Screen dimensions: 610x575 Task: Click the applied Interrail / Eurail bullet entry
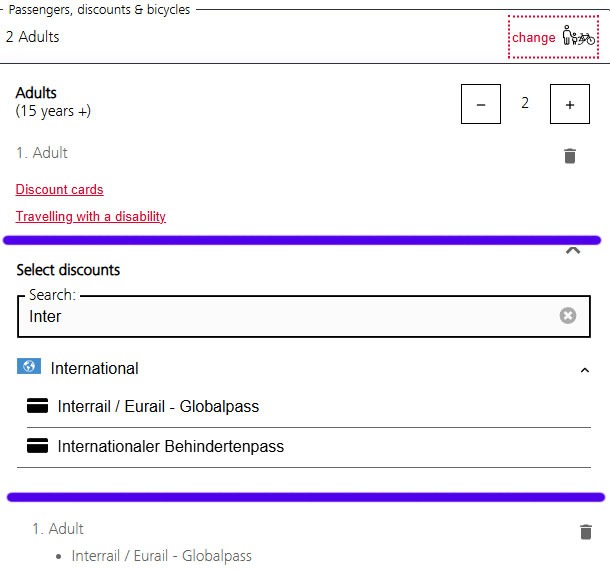161,556
